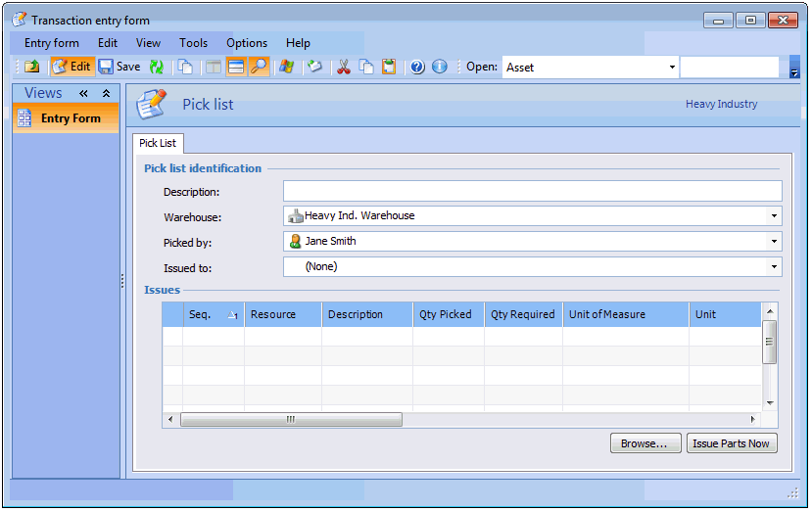812x511 pixels.
Task: Click into the Description text field
Action: tap(532, 191)
